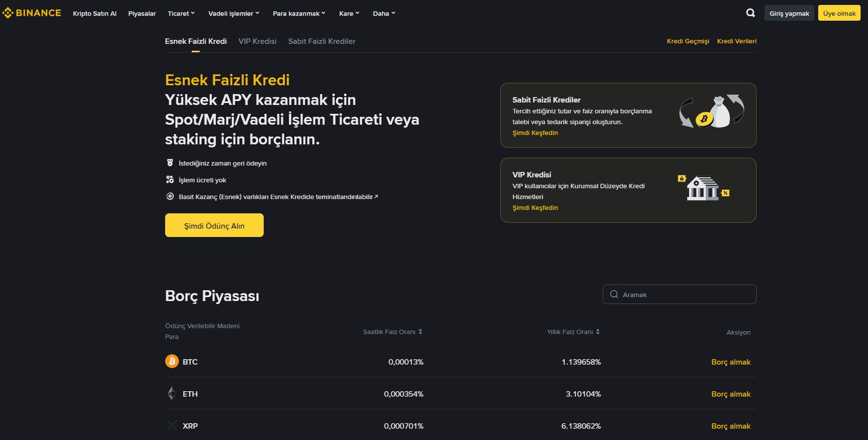Click the Giriş yapmak button

[789, 13]
